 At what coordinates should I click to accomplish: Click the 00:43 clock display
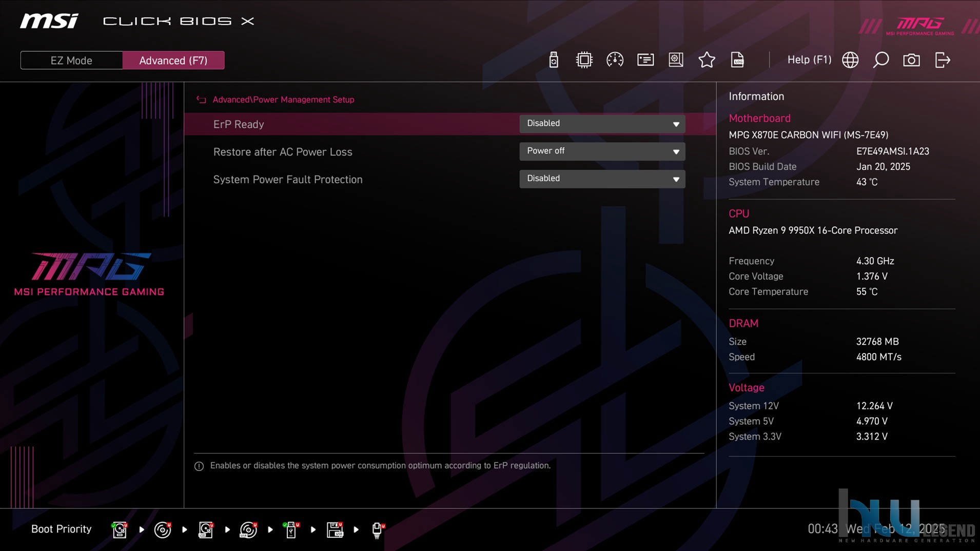pos(822,529)
